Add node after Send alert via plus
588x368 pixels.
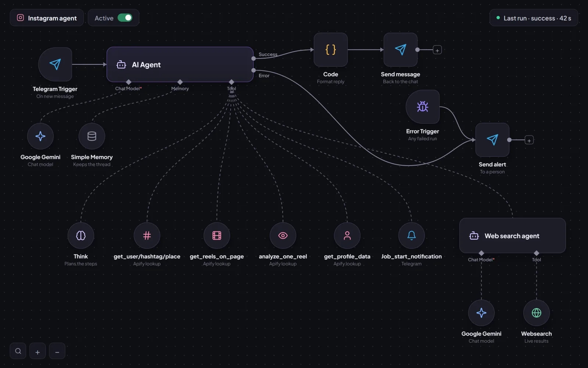[x=529, y=140]
